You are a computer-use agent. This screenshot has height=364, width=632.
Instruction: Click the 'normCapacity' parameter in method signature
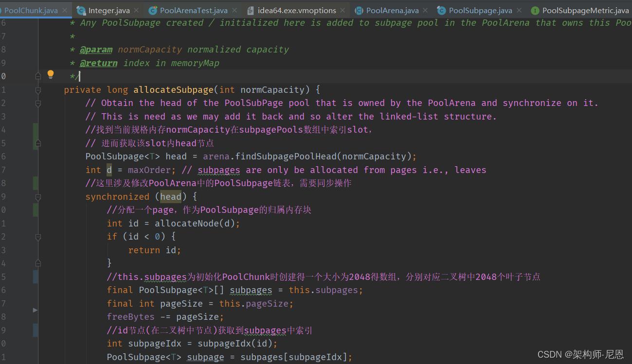coord(272,90)
